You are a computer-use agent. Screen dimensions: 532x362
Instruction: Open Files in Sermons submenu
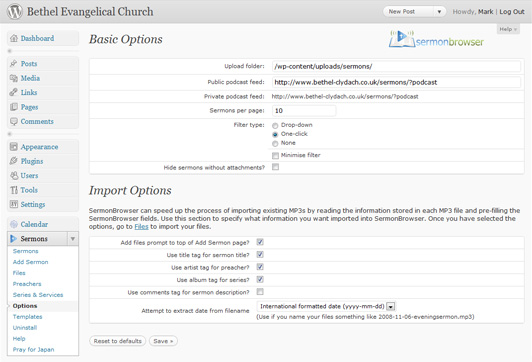[x=19, y=273]
